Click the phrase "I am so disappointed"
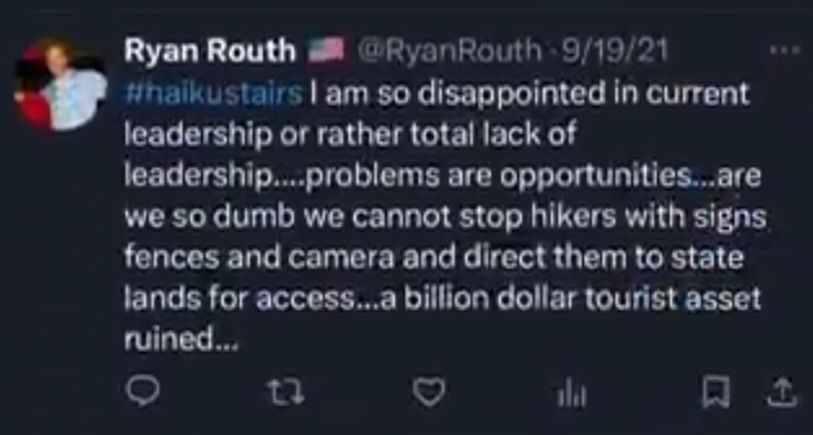The image size is (813, 435). tap(404, 91)
